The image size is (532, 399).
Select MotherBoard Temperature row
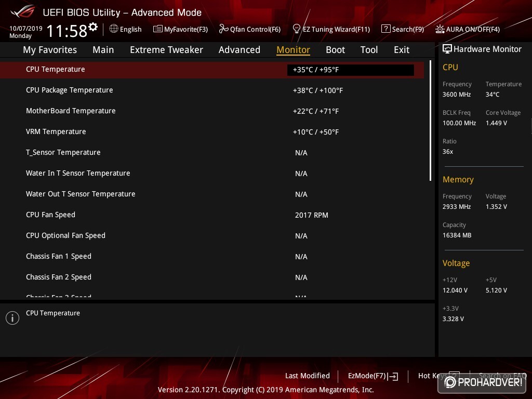pyautogui.click(x=212, y=111)
